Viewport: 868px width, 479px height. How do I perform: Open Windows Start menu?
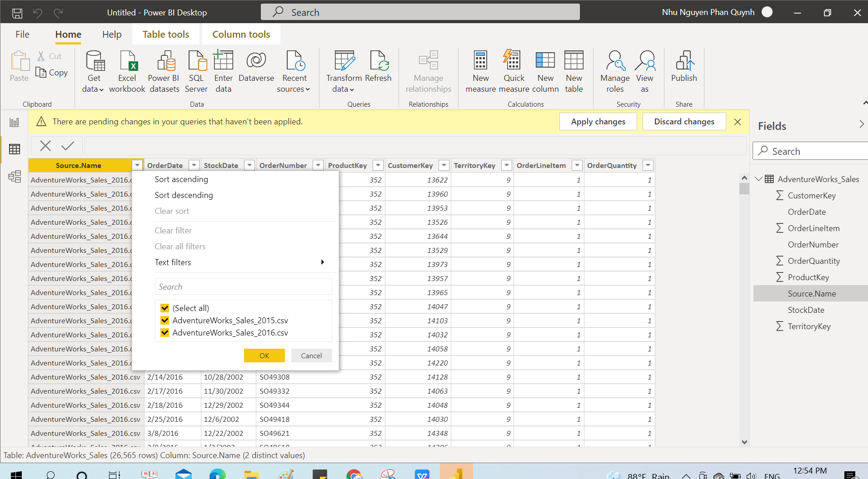pos(16,475)
